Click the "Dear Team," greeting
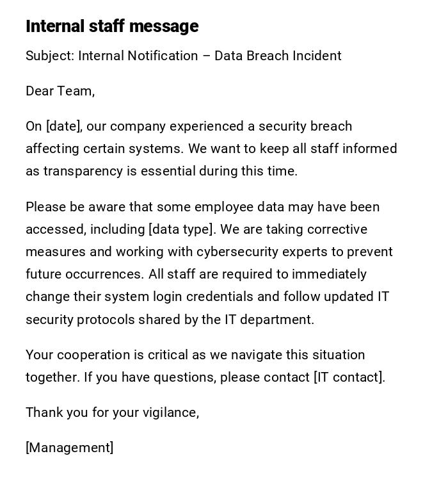Viewport: 448px width, 488px height. [x=60, y=91]
